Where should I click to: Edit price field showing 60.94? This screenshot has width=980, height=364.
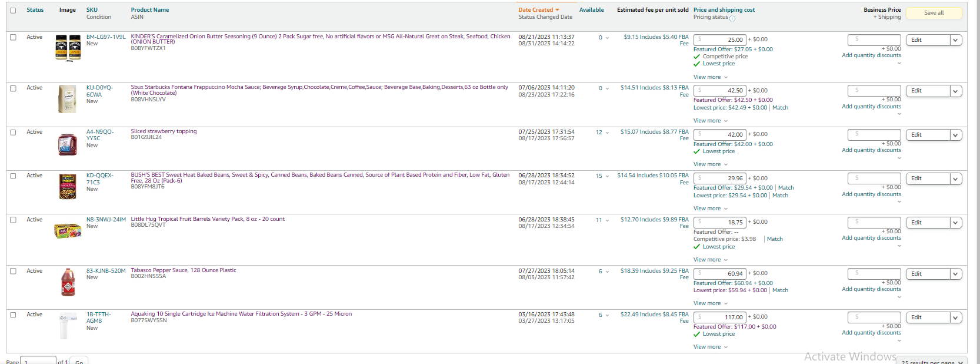click(719, 274)
